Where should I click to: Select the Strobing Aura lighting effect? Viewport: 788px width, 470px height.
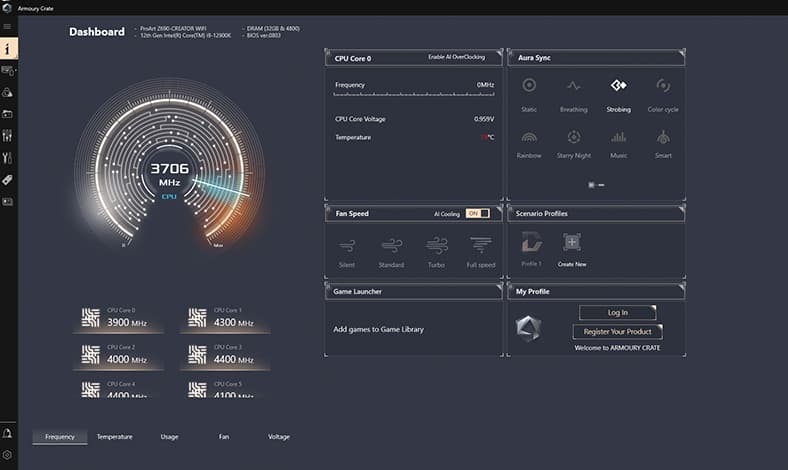618,95
